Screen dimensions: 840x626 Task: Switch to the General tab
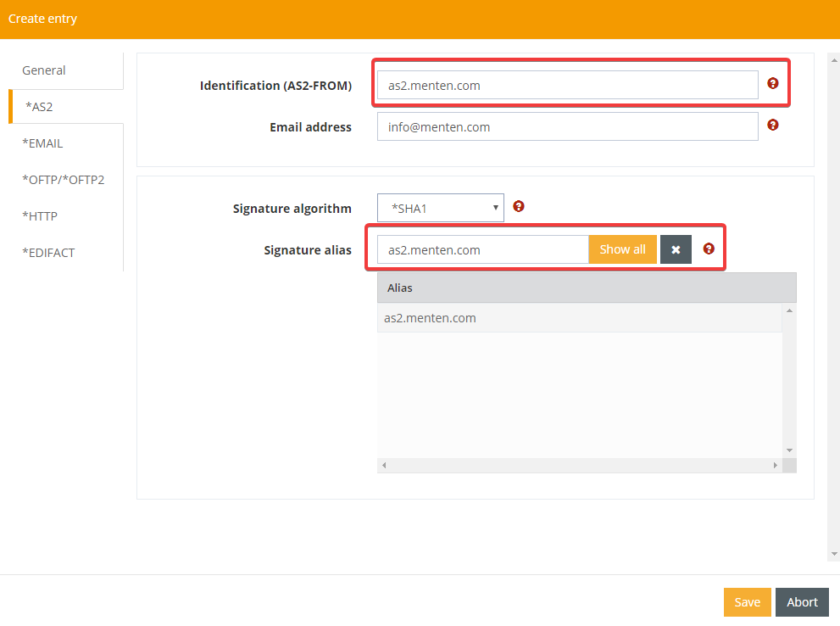pos(44,70)
